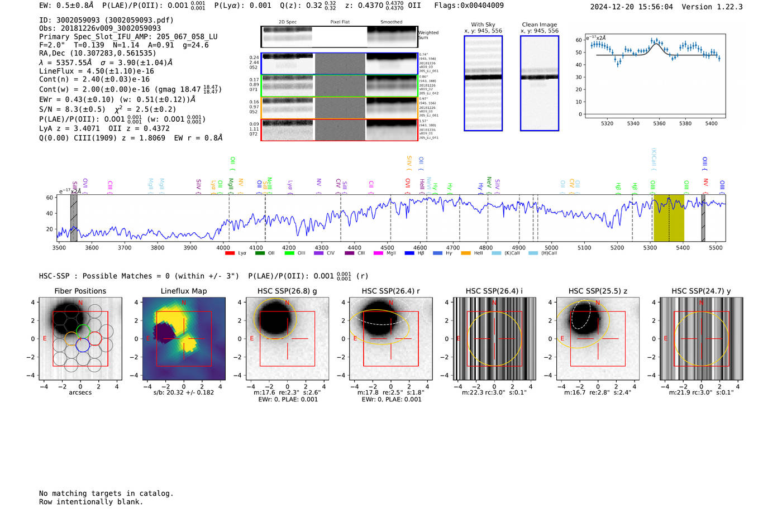Click the red Lyα legend swatch
Viewport: 782px width, 532px height.
click(x=230, y=253)
